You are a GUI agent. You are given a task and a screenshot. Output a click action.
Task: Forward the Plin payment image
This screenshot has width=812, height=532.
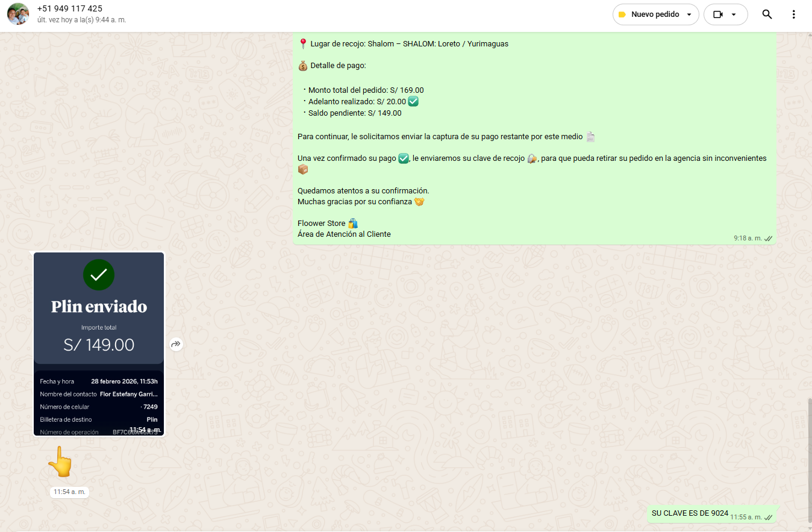(175, 345)
